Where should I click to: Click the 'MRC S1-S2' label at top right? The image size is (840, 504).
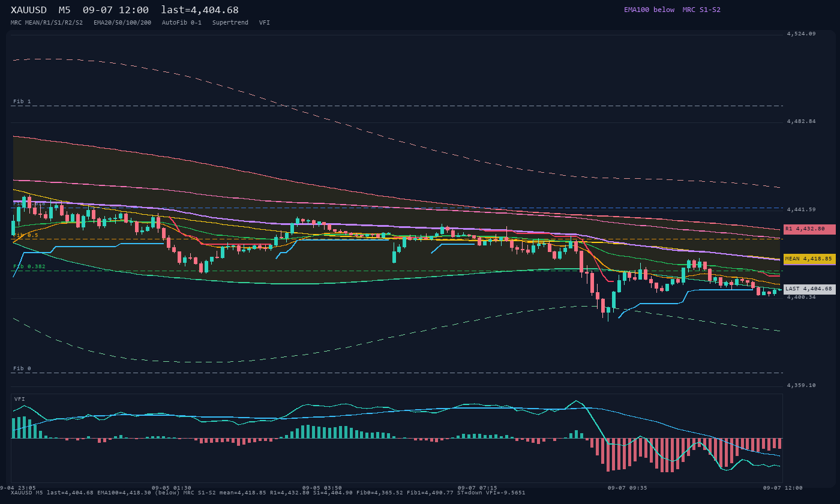click(x=701, y=10)
